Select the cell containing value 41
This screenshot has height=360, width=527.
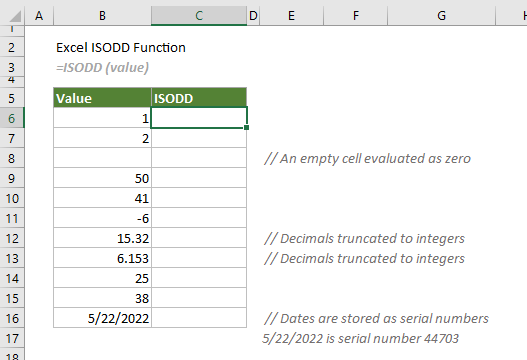(x=103, y=198)
